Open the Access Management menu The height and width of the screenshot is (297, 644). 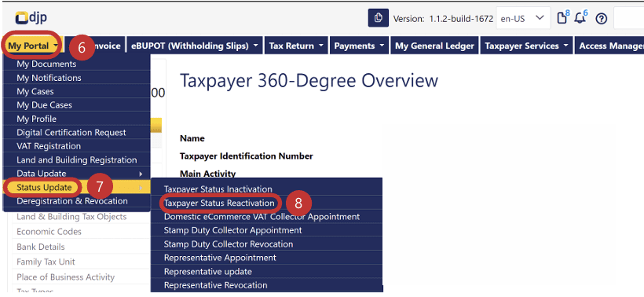(609, 46)
